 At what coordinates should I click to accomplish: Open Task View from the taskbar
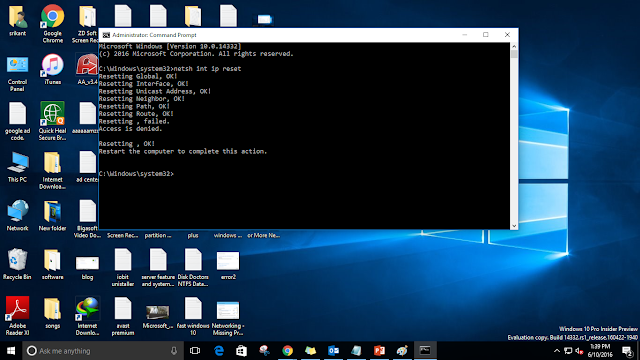point(195,351)
